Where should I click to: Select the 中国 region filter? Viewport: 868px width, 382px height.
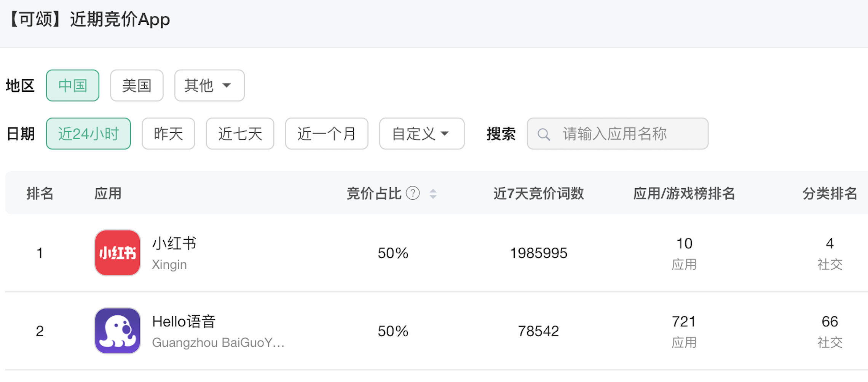tap(73, 86)
